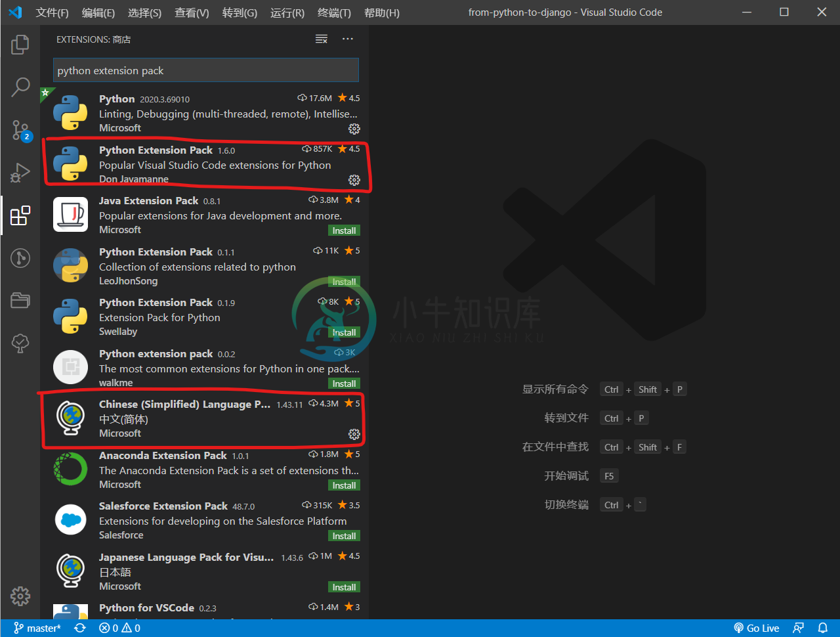Select Salesforce Extension Pack title
This screenshot has height=637, width=840.
tap(163, 506)
